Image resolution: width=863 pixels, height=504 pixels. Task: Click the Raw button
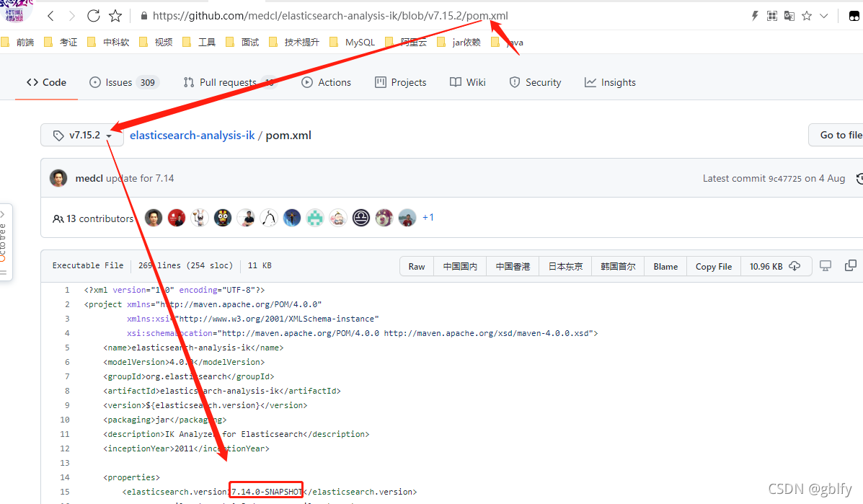point(417,266)
